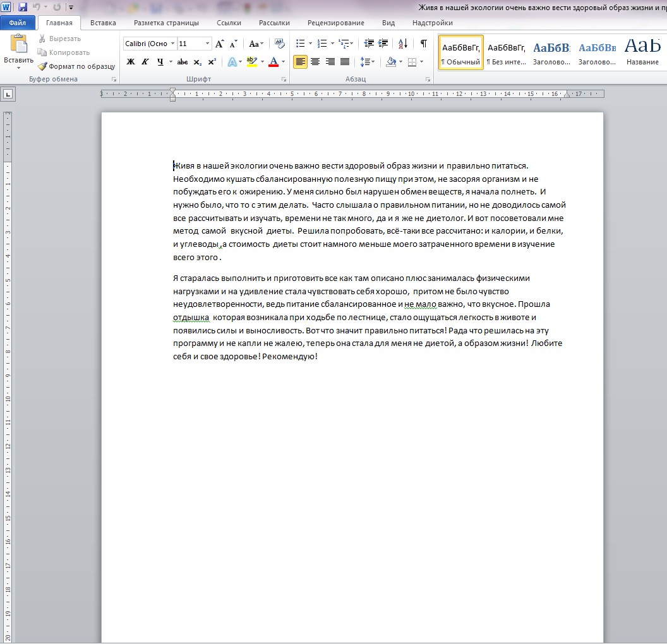Open the Абзац paragraph dialog launcher
This screenshot has height=644, width=667.
428,80
